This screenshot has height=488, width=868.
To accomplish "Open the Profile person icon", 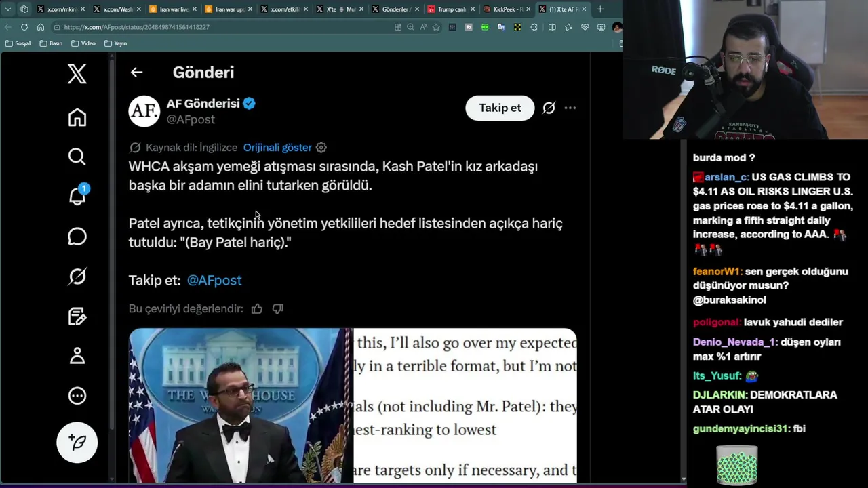I will (x=77, y=356).
